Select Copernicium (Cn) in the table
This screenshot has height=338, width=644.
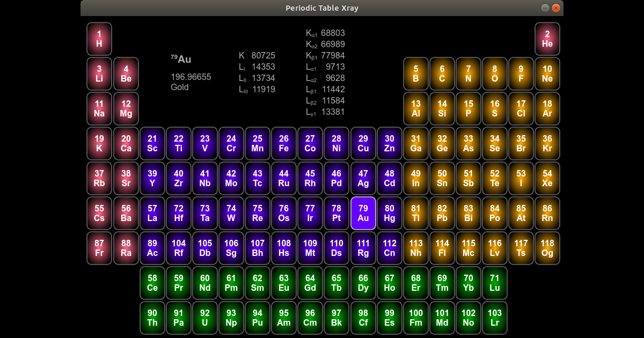[390, 248]
